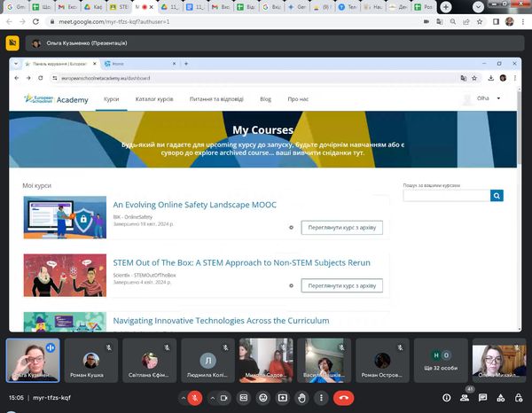
Task: Open the chat with everyone panel
Action: point(484,398)
